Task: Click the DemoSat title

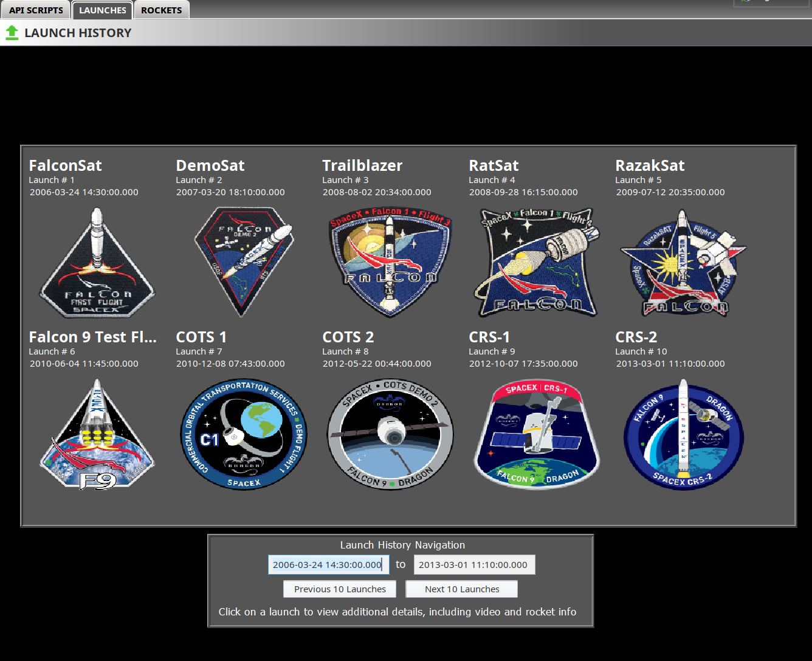Action: point(210,165)
